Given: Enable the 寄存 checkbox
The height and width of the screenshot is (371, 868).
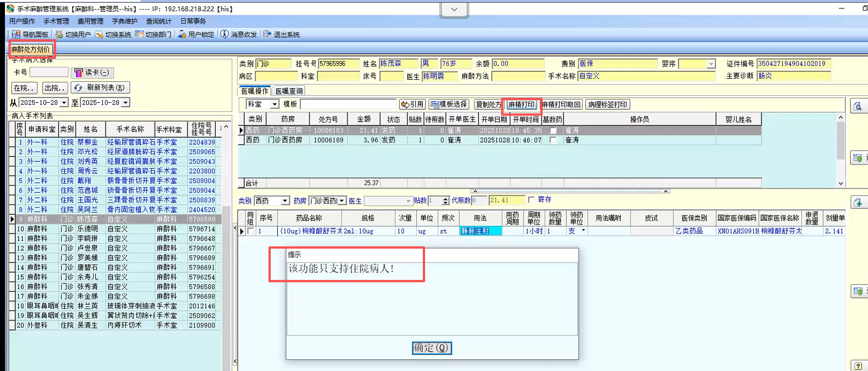Looking at the screenshot, I should pos(531,200).
